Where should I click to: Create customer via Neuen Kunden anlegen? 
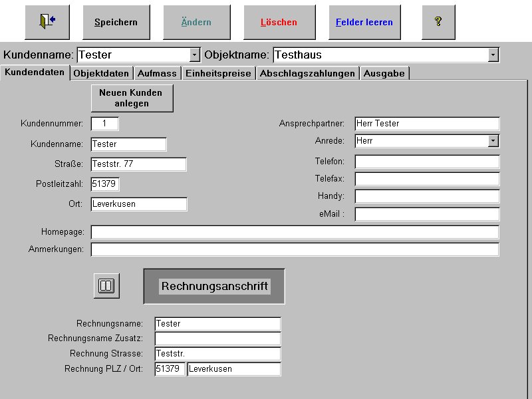point(132,98)
